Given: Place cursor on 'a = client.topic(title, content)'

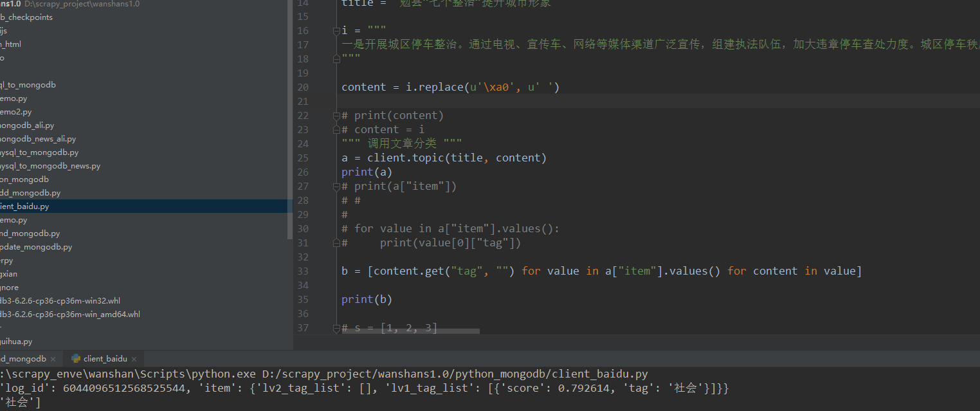Looking at the screenshot, I should tap(444, 158).
